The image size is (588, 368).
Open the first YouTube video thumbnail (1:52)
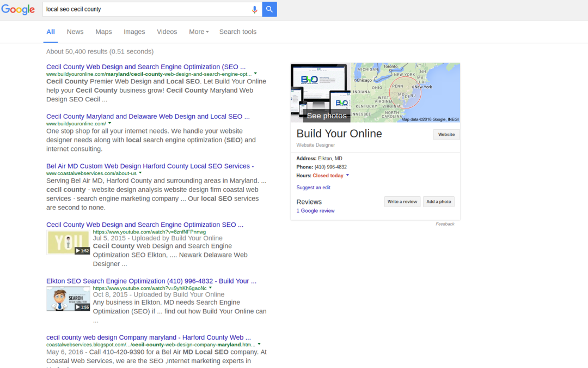pos(68,243)
